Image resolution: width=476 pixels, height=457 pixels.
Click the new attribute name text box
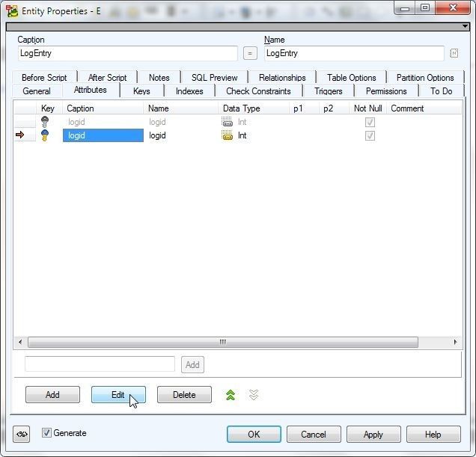pyautogui.click(x=100, y=364)
